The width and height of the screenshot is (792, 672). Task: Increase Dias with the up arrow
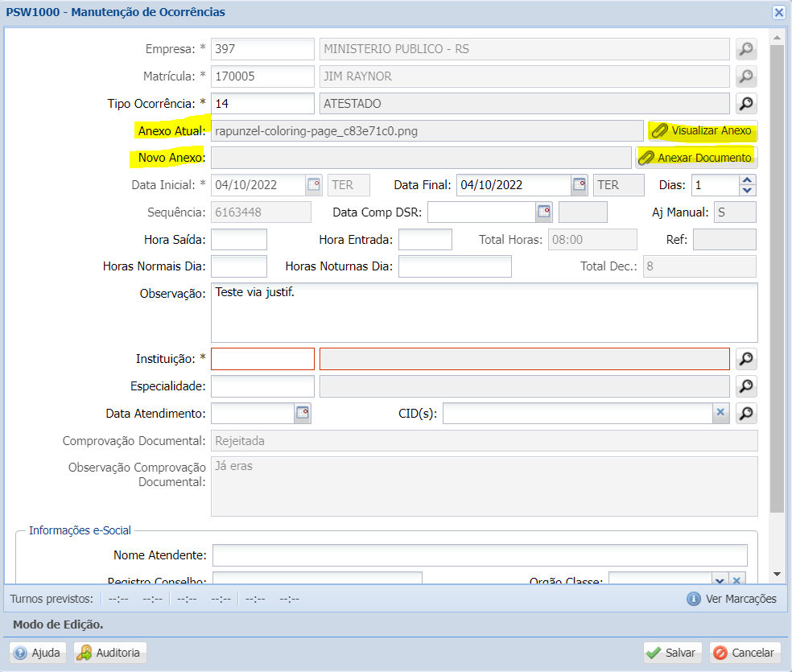(x=747, y=179)
